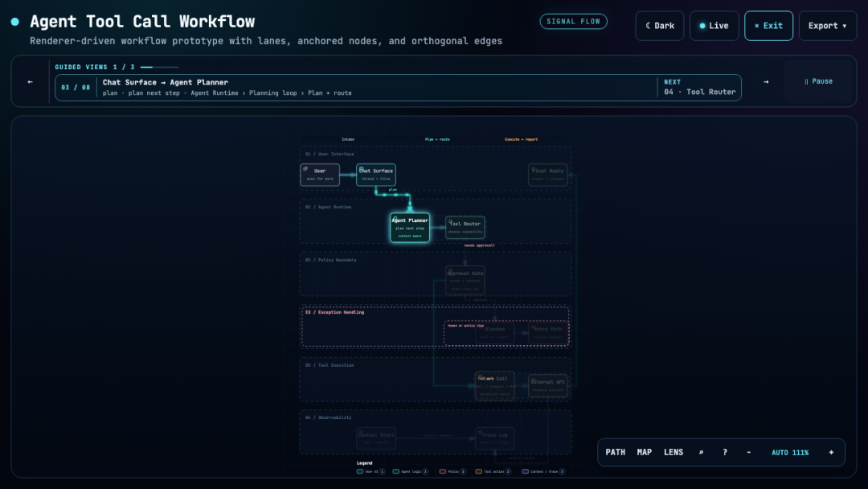The height and width of the screenshot is (489, 868).
Task: Click the 'Plan + route' column header
Action: 437,140
